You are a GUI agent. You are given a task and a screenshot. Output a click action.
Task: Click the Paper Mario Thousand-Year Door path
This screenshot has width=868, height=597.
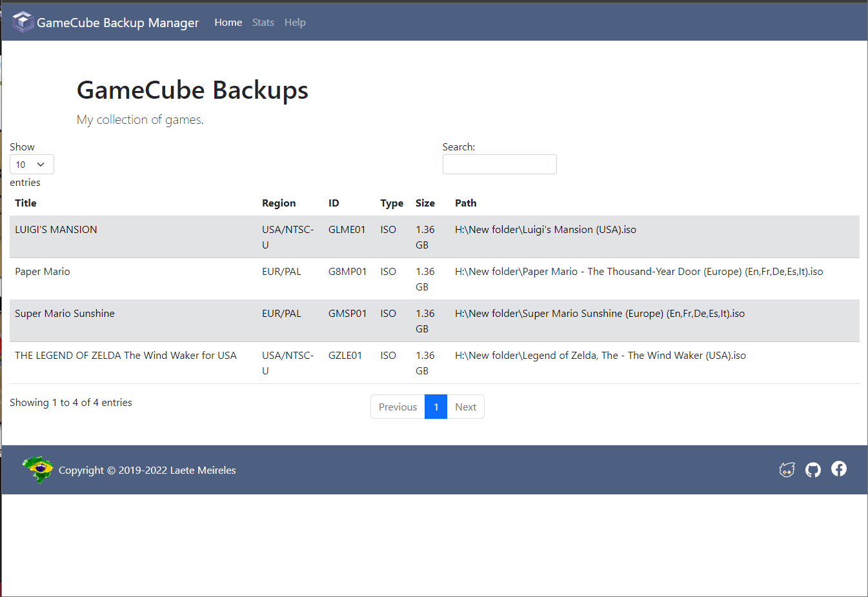[639, 272]
